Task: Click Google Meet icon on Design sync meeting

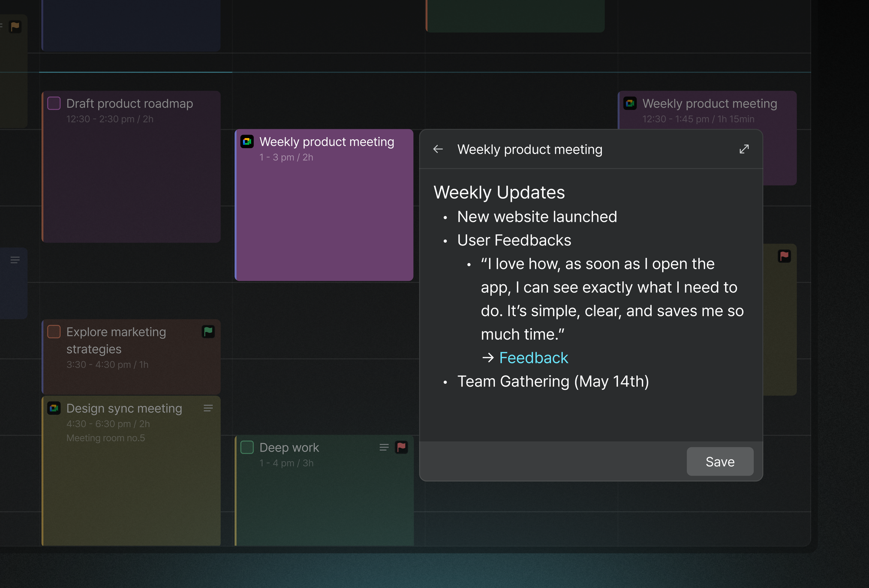Action: point(54,408)
